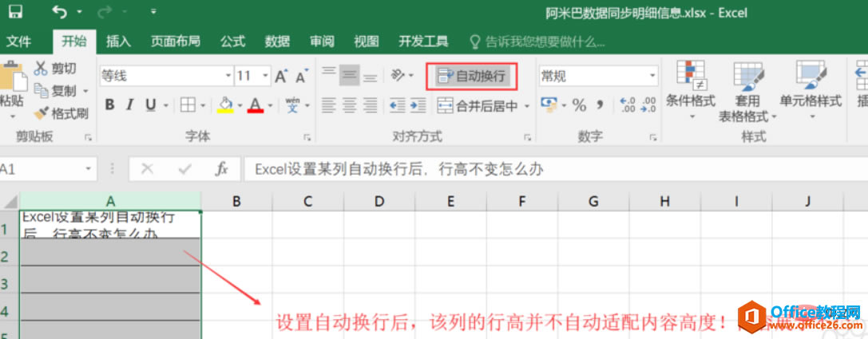The image size is (868, 339).
Task: Click the 告诉我您想要做什么 search box
Action: tap(537, 41)
